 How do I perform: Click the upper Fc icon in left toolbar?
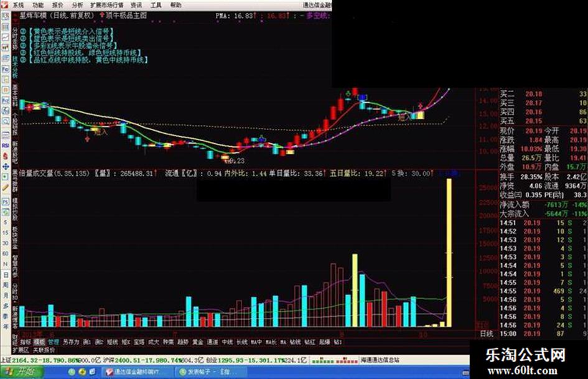[x=5, y=70]
